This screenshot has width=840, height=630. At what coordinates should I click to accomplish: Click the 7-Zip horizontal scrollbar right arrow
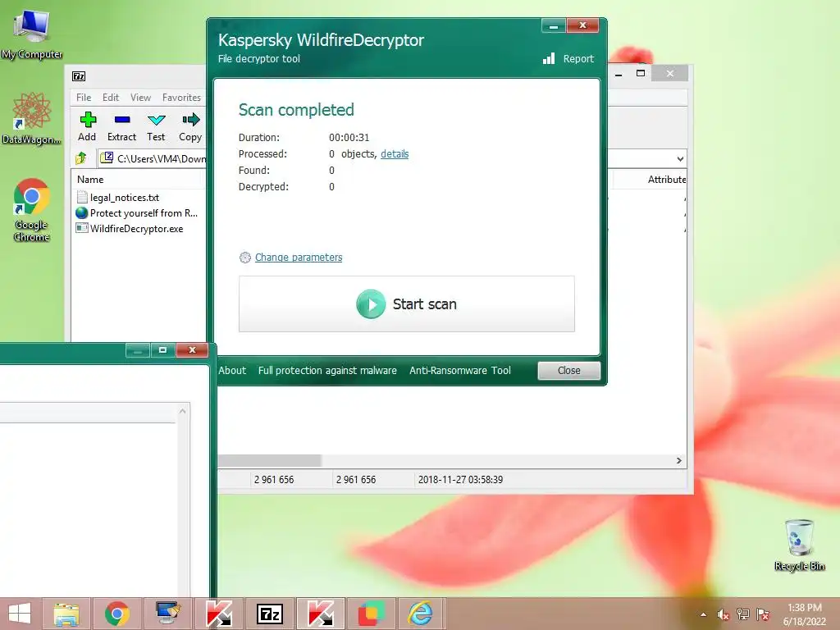click(x=678, y=461)
